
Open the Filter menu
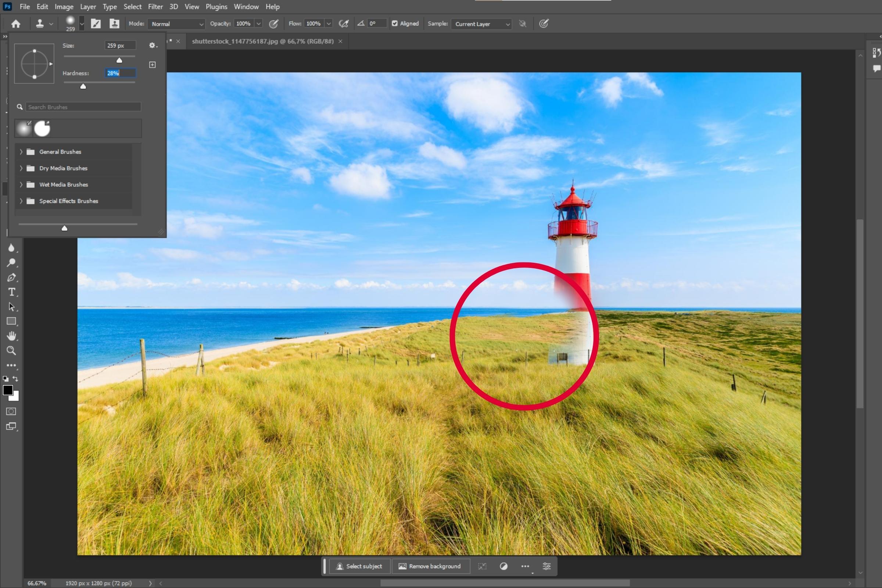155,7
